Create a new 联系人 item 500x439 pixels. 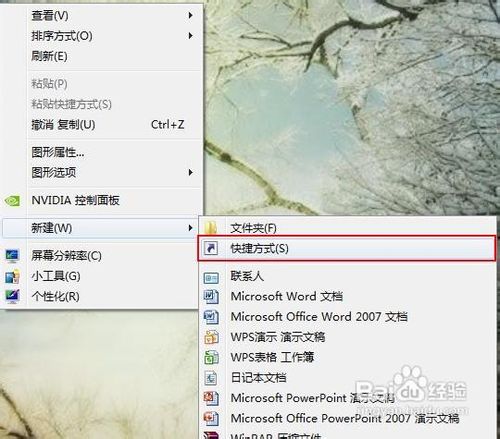point(347,276)
